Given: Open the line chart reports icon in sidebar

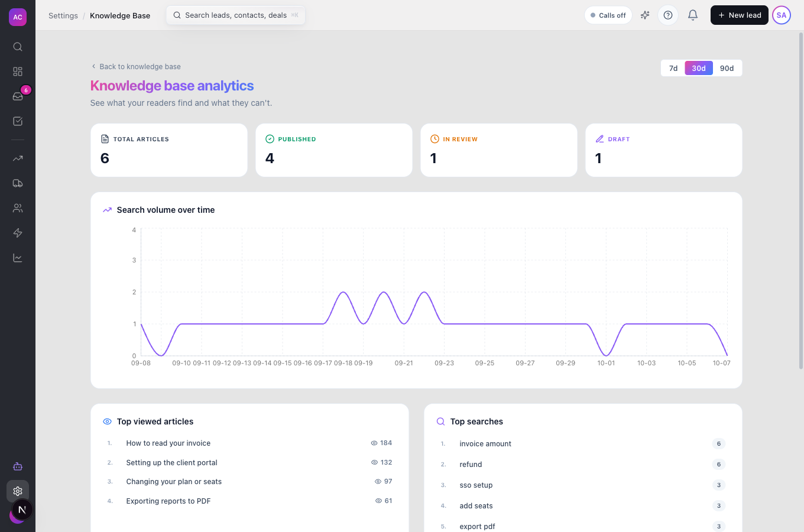Looking at the screenshot, I should pos(18,258).
